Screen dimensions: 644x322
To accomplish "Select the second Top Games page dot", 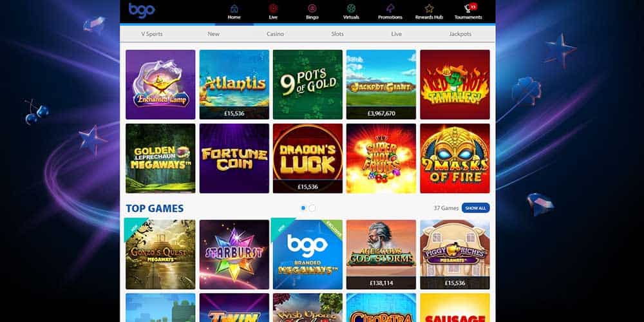I will click(312, 208).
